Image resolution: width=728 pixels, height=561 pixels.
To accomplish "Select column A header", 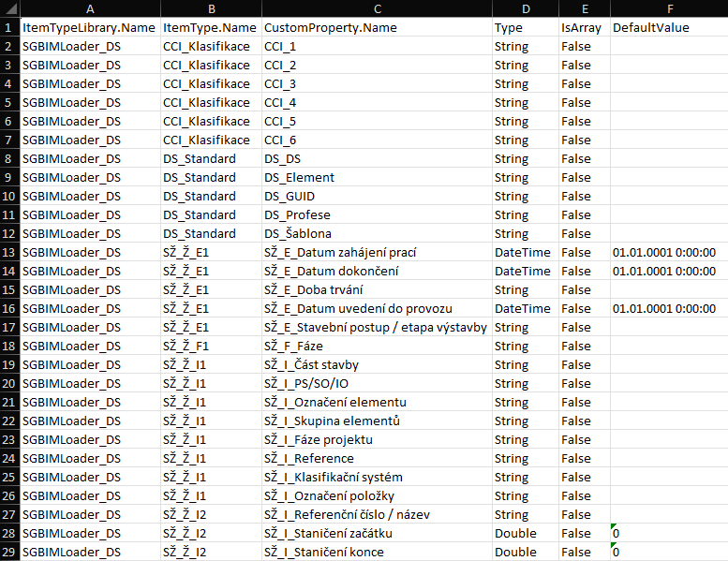I will pos(88,8).
